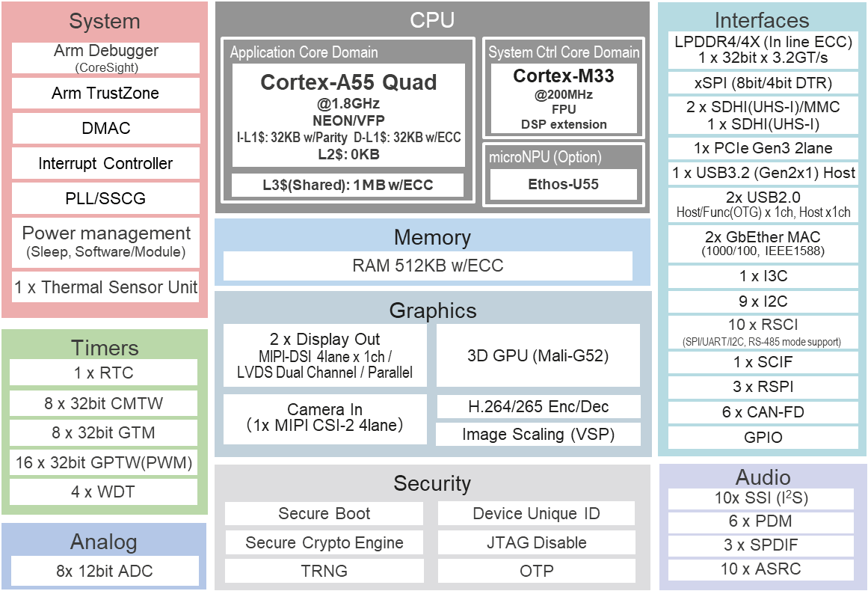
Task: Click the 16 x 32bit GPTW(PWM) block
Action: click(x=103, y=462)
